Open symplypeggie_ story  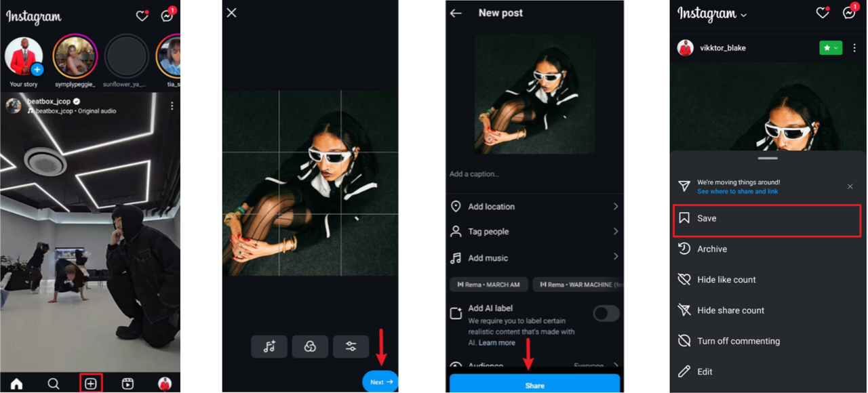click(75, 56)
